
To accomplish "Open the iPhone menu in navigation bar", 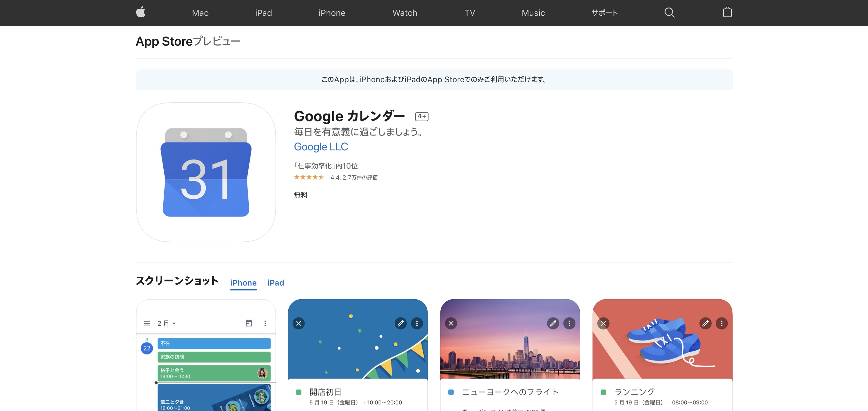I will 332,13.
